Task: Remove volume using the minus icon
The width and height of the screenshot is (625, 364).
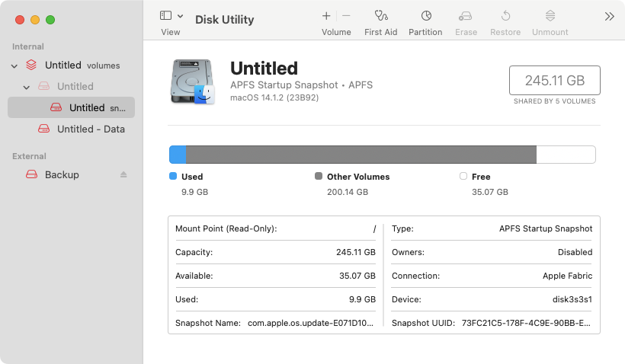Action: (x=346, y=16)
